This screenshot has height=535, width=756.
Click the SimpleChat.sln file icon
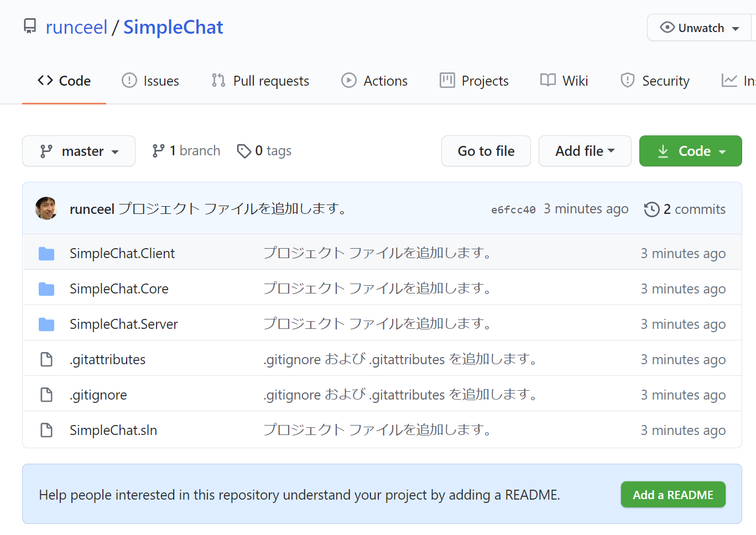tap(46, 431)
